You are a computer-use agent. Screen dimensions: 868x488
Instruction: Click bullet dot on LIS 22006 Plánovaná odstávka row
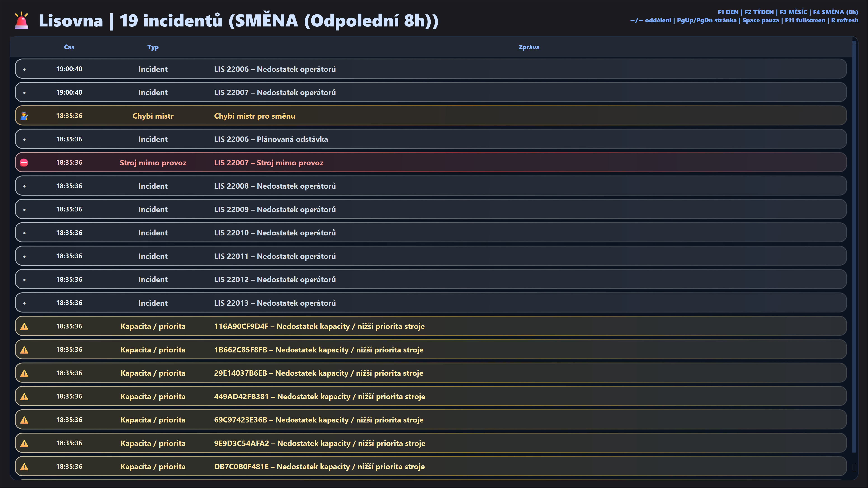[x=24, y=139]
